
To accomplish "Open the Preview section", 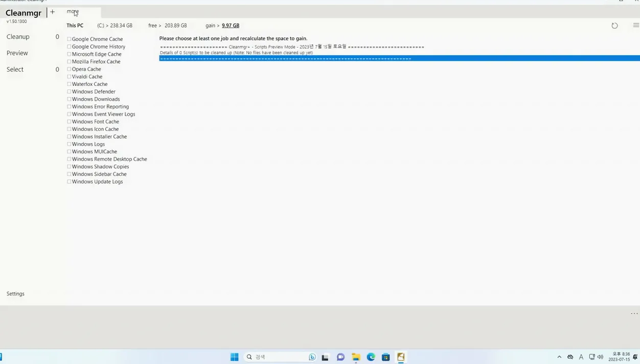I will point(17,53).
